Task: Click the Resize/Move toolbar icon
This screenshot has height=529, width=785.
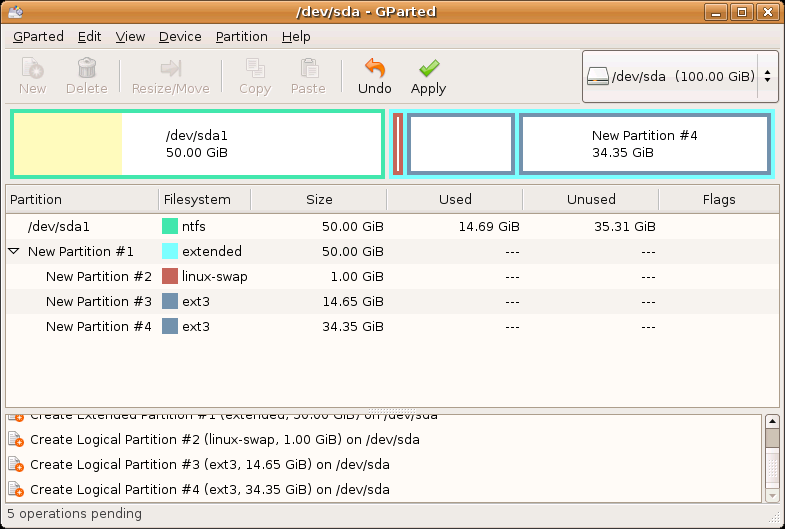Action: (171, 68)
